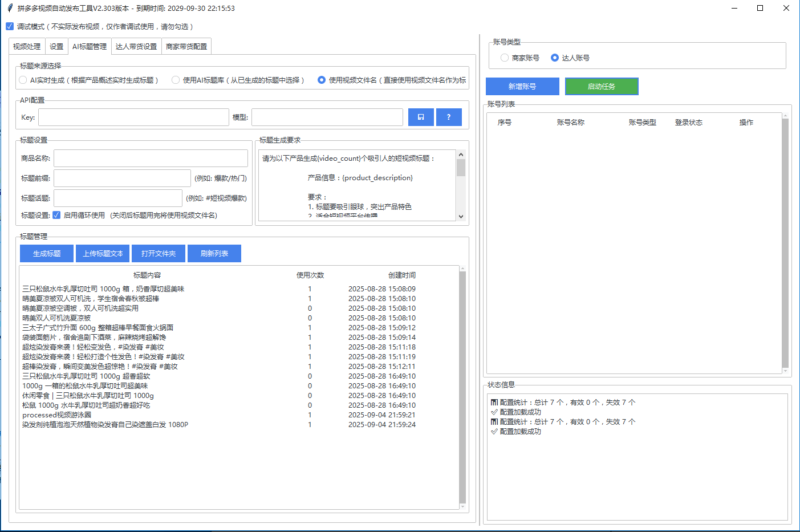
Task: Click the 刷新列表 button
Action: point(214,253)
